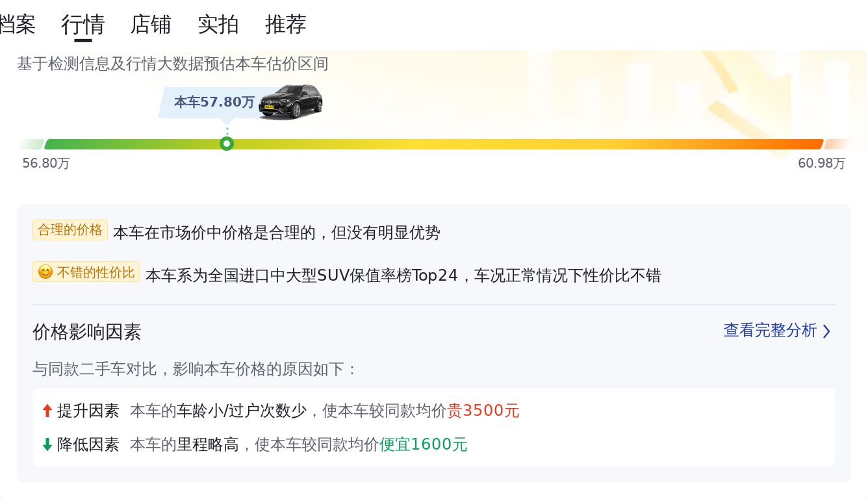Open the 店铺 tab
Image resolution: width=868 pixels, height=499 pixels.
(x=151, y=25)
